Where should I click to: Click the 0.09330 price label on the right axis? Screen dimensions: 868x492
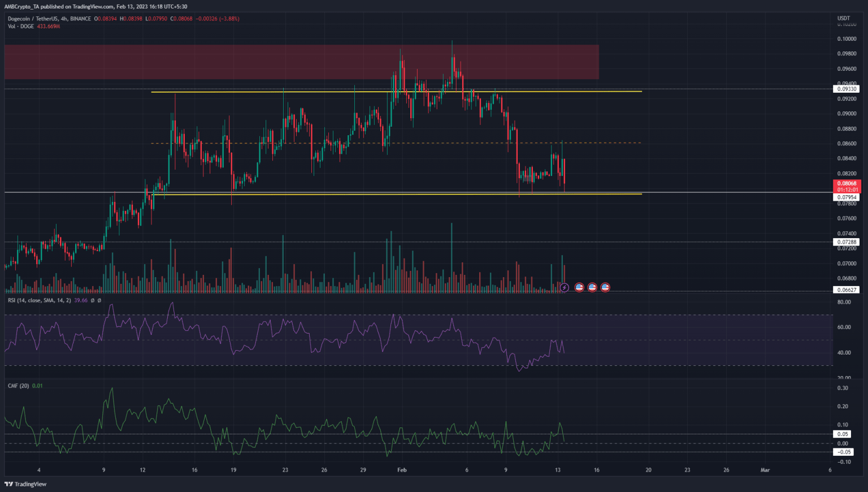click(x=846, y=89)
